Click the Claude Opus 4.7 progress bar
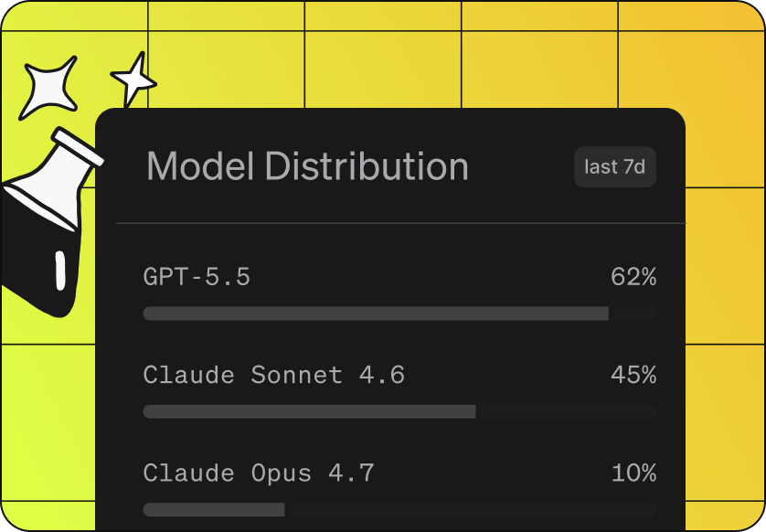Screen dimensions: 766x532 (399, 510)
